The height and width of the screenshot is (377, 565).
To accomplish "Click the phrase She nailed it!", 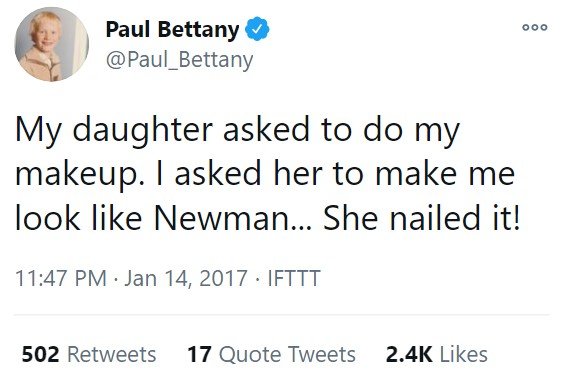I will [x=422, y=218].
